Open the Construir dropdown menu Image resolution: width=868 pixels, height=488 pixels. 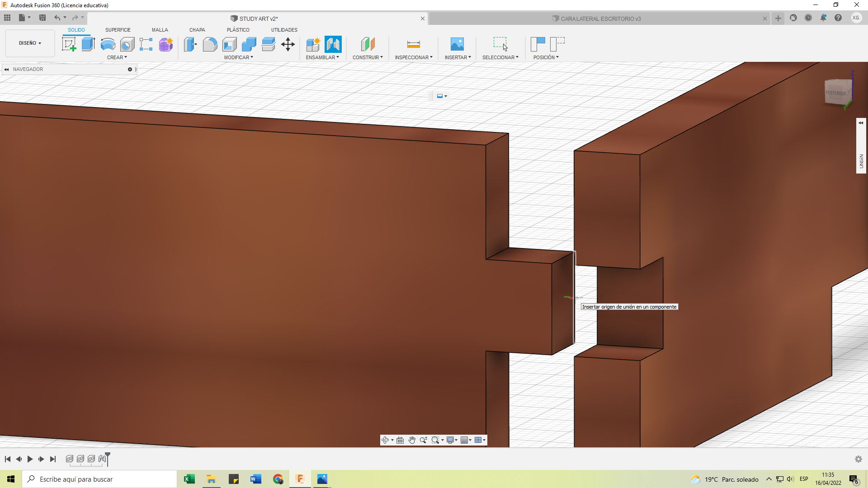[x=368, y=57]
